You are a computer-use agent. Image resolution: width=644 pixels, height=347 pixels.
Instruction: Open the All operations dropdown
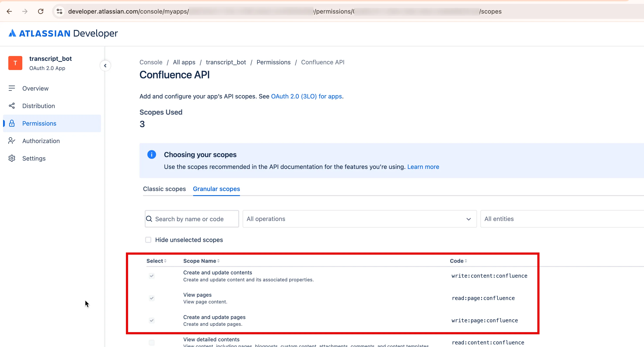[x=360, y=219]
